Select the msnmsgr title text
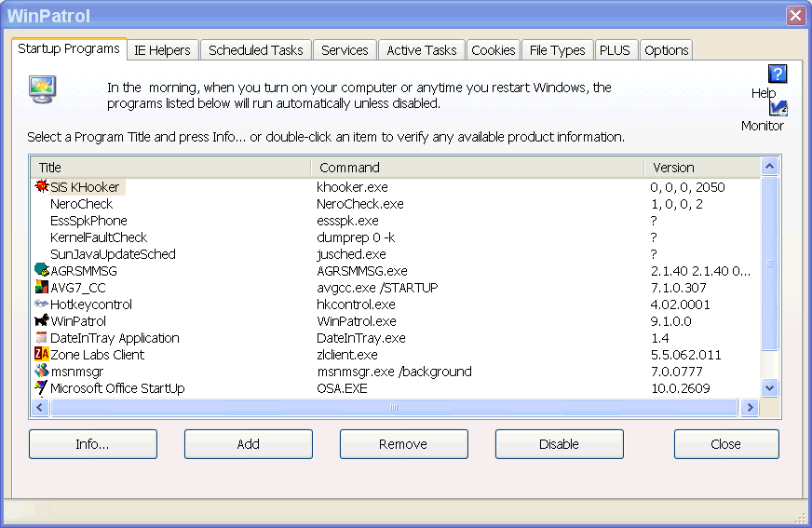 [x=76, y=372]
